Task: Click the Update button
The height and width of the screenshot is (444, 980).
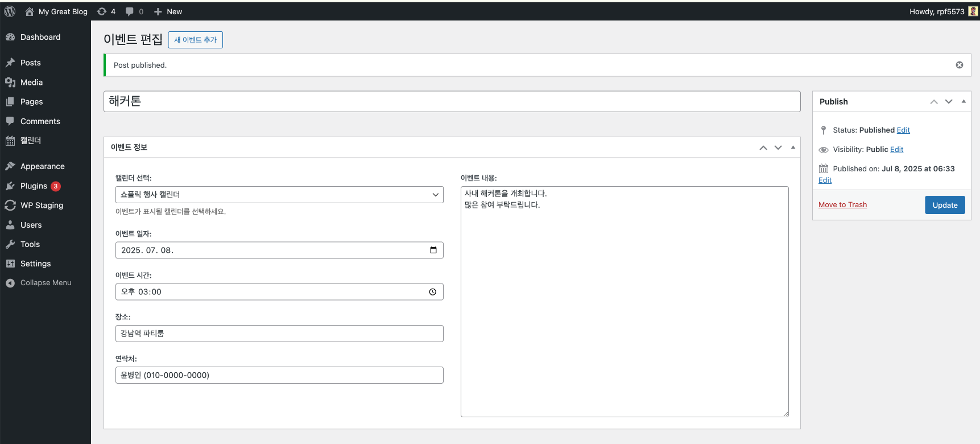Action: 944,205
